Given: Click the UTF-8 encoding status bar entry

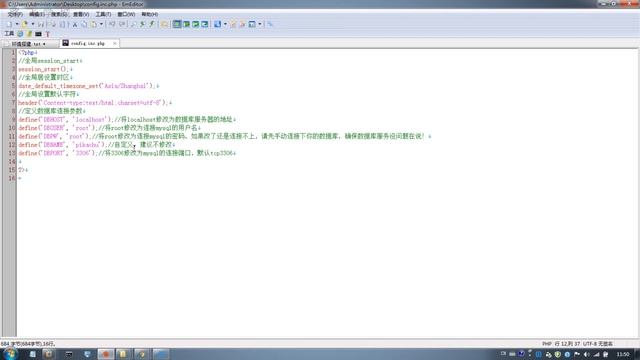Looking at the screenshot, I should pos(598,344).
